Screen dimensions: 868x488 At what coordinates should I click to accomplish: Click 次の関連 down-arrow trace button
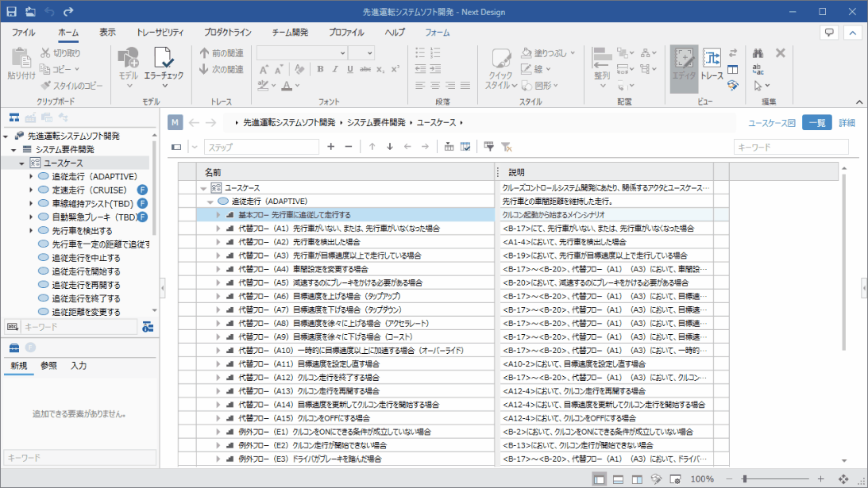coord(222,69)
